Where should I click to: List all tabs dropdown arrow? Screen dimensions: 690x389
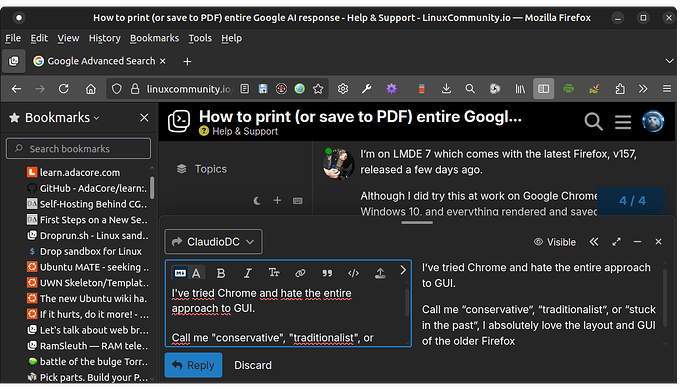(669, 61)
